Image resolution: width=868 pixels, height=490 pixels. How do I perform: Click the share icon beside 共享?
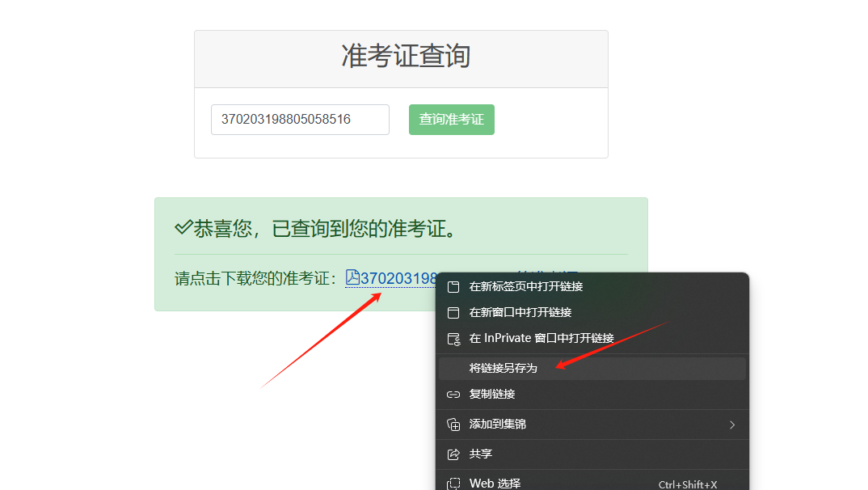(453, 454)
